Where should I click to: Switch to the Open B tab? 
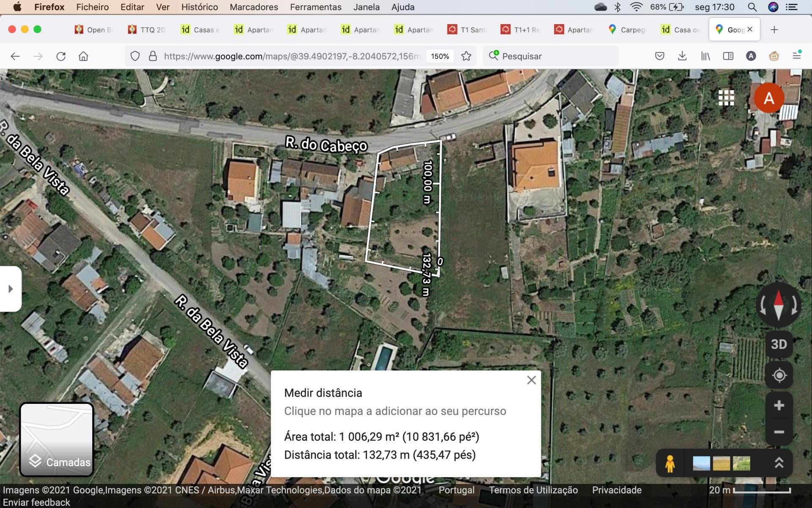(94, 30)
